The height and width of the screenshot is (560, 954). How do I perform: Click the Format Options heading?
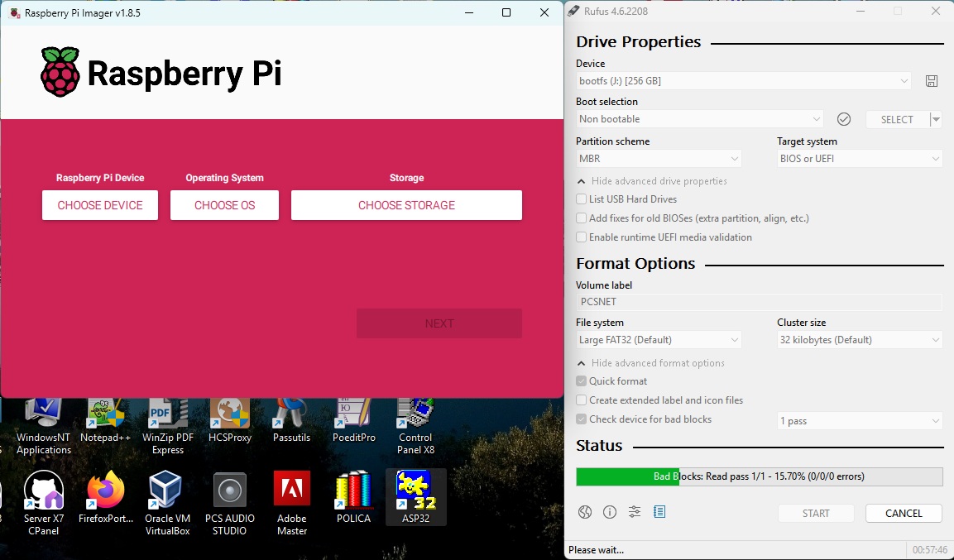click(635, 263)
